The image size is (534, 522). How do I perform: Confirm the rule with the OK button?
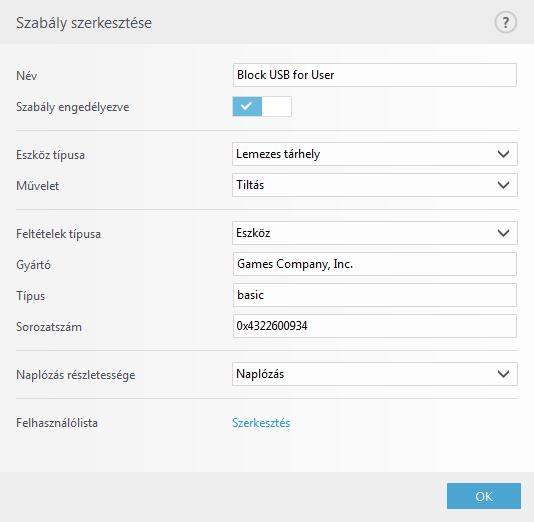tap(484, 496)
